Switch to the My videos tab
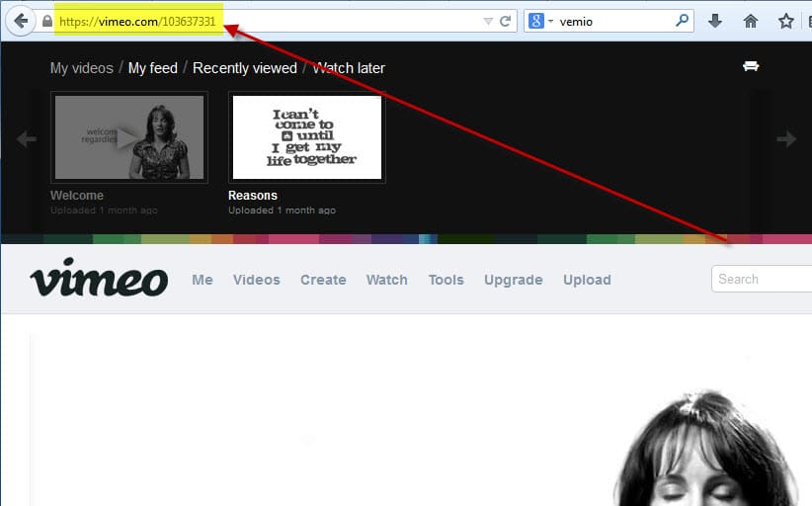Viewport: 812px width, 506px height. point(82,68)
